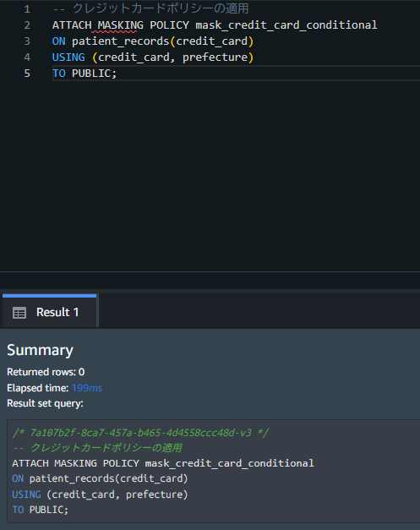Click the Summary heading

[x=40, y=350]
